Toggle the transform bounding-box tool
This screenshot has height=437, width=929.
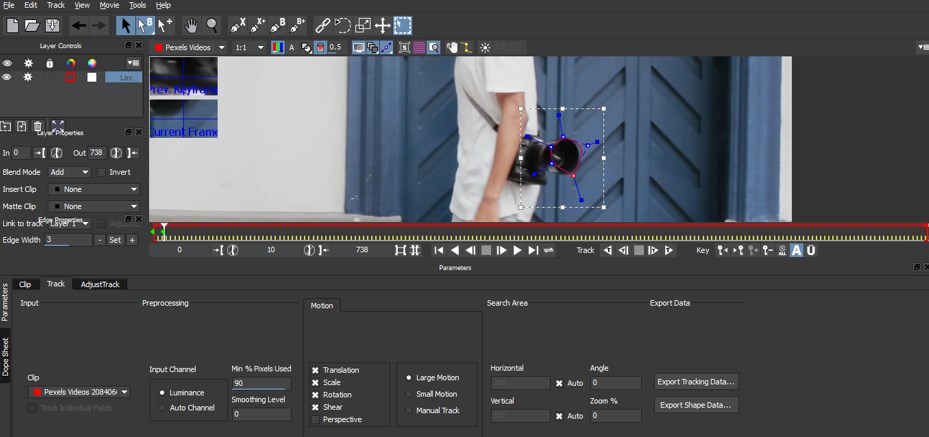click(403, 25)
